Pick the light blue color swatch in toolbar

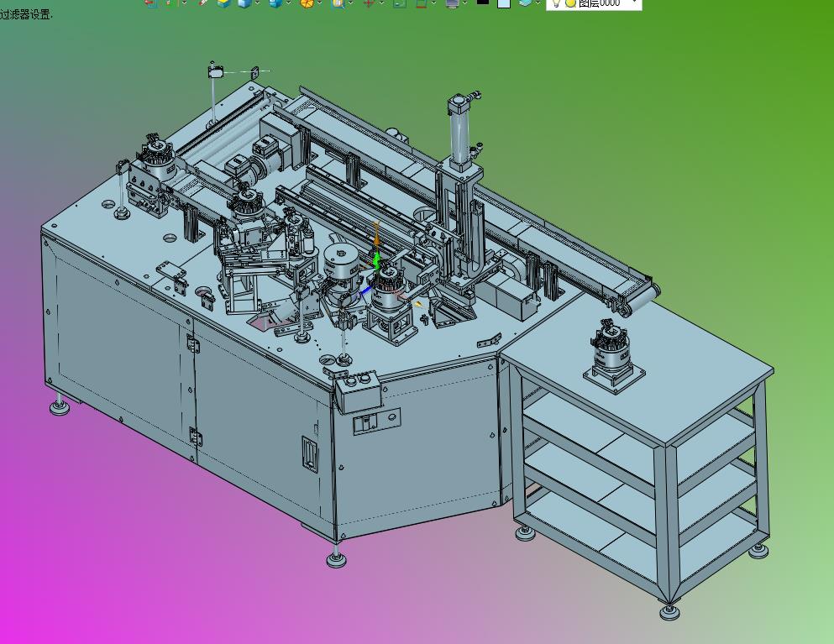(x=504, y=3)
